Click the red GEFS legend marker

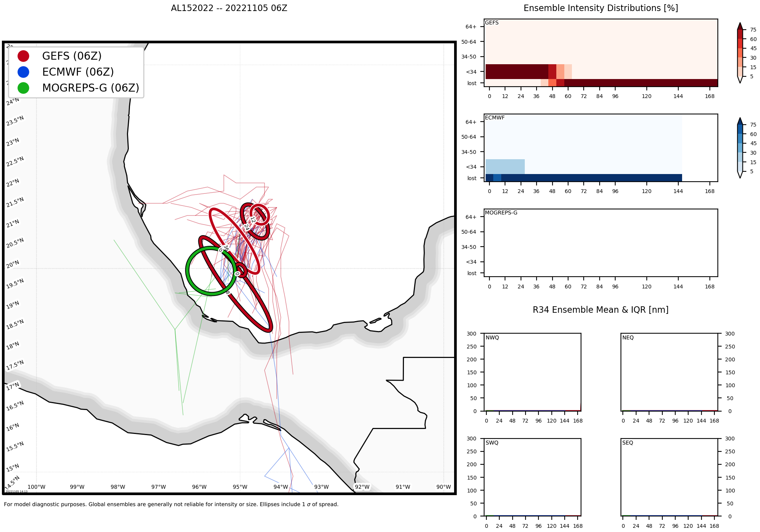pos(23,56)
